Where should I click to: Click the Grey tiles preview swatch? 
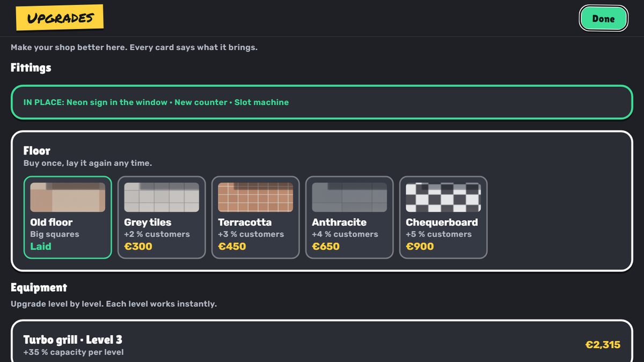[162, 197]
